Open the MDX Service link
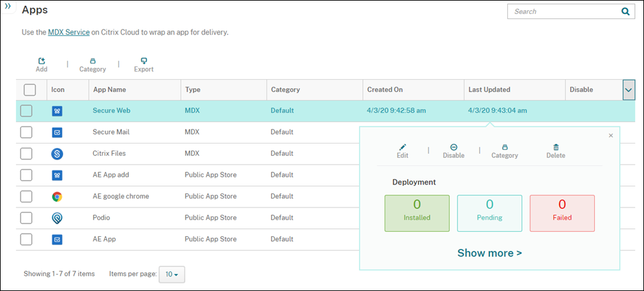Screen dimensions: 644x291 coord(68,32)
